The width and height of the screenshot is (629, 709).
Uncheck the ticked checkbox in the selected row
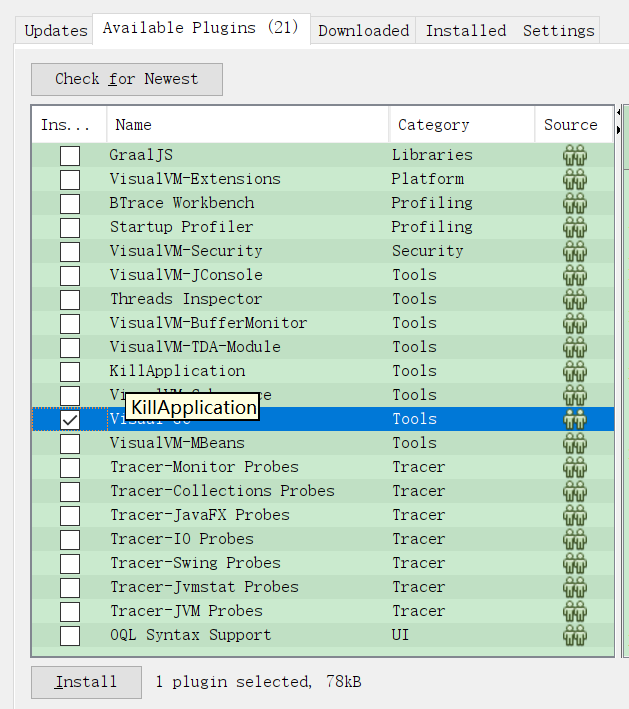(70, 419)
